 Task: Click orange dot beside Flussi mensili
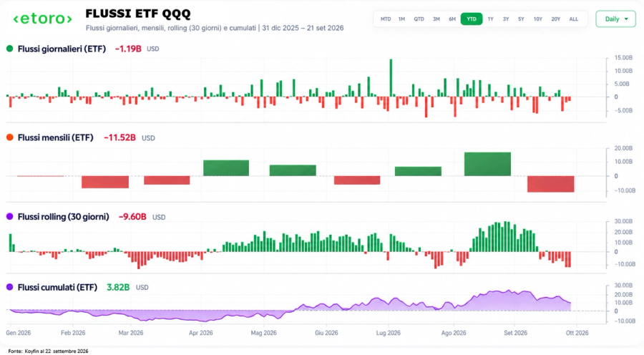click(x=10, y=137)
